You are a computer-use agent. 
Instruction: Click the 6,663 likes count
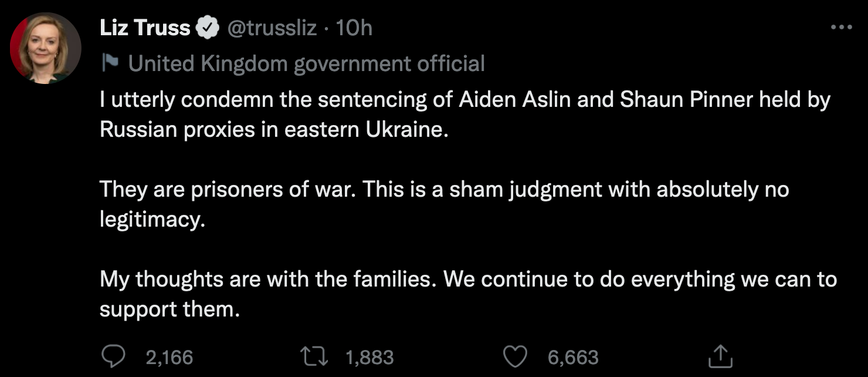pos(573,357)
